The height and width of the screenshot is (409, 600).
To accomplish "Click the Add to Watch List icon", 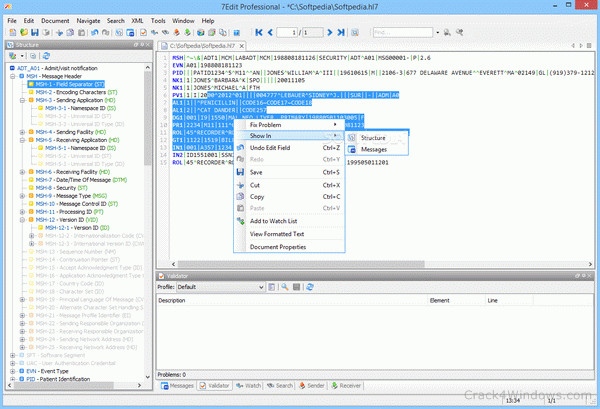I will [240, 220].
